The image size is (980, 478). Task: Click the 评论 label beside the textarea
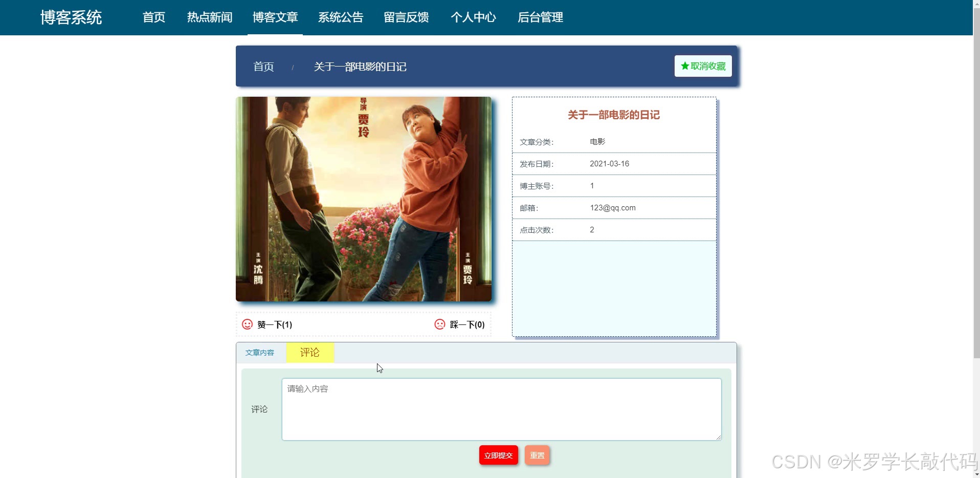coord(259,409)
